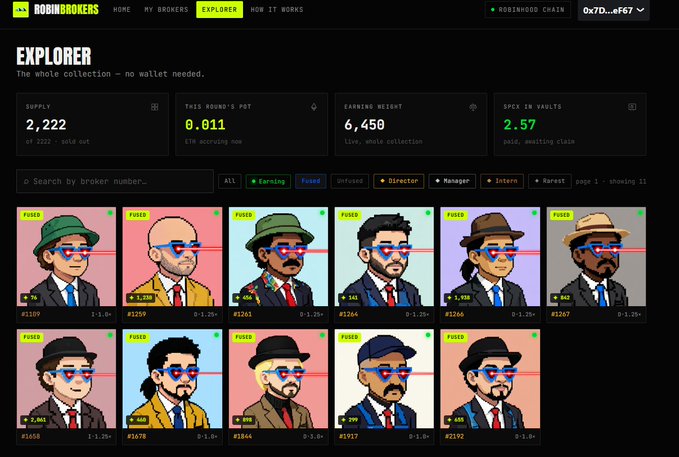
Task: Click the 1,238 points badge on #1259
Action: click(140, 298)
